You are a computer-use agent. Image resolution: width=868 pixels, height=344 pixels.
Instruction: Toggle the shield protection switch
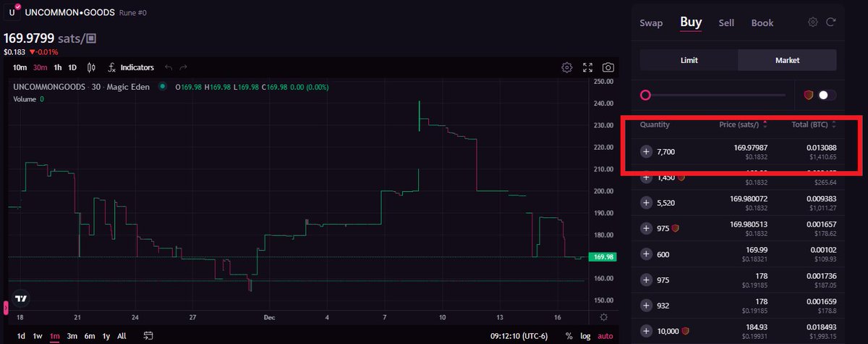pos(827,95)
